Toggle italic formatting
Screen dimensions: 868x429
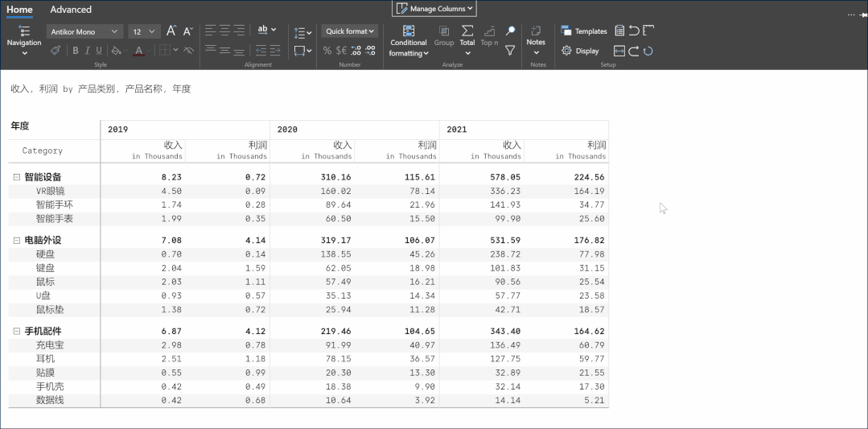pyautogui.click(x=87, y=51)
